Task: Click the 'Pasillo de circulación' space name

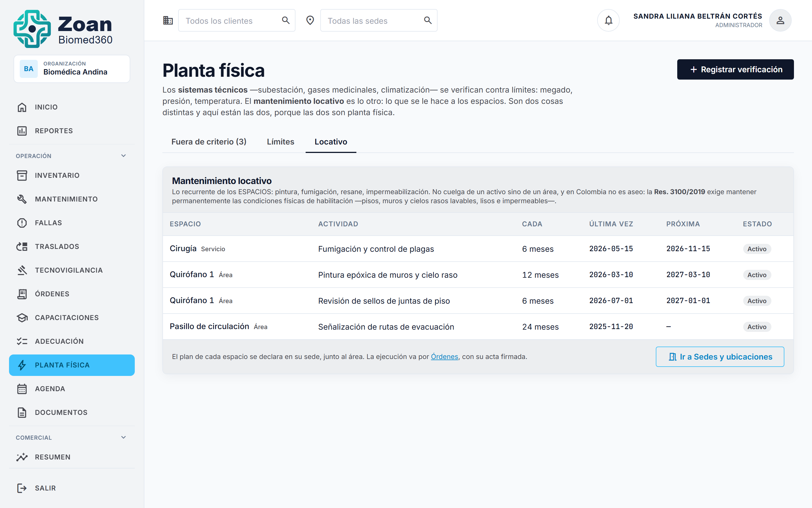Action: 209,327
